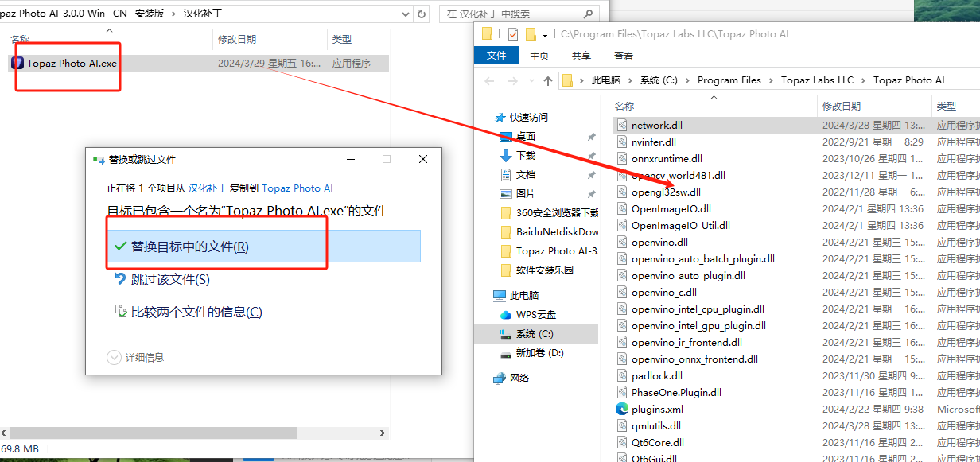Select 系统 (C:) drive in navigation pane
This screenshot has height=462, width=980.
[534, 333]
